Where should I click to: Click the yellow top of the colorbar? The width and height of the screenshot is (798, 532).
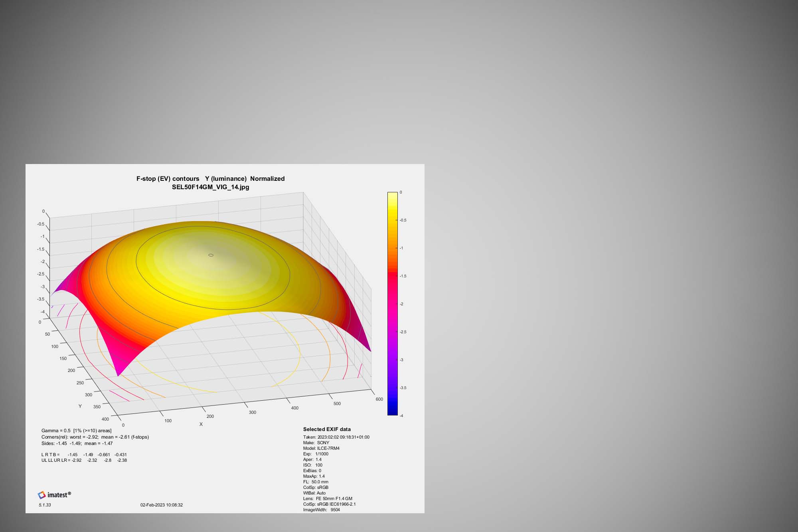click(392, 196)
